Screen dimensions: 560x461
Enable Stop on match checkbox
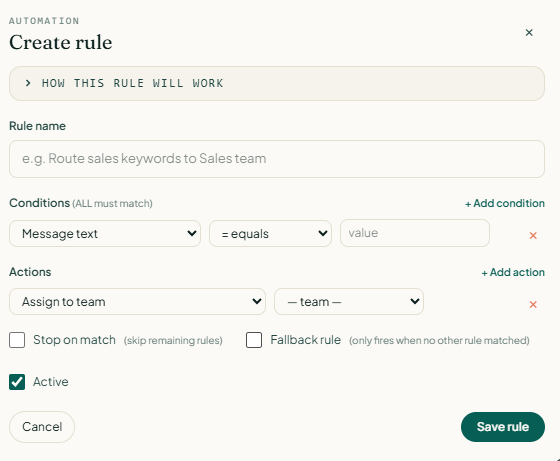(x=17, y=340)
